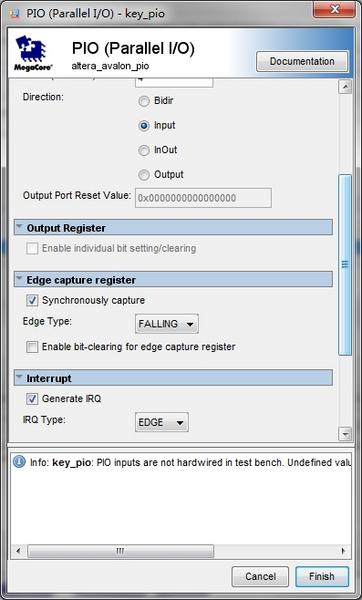
Task: Click the Finish button
Action: [322, 576]
